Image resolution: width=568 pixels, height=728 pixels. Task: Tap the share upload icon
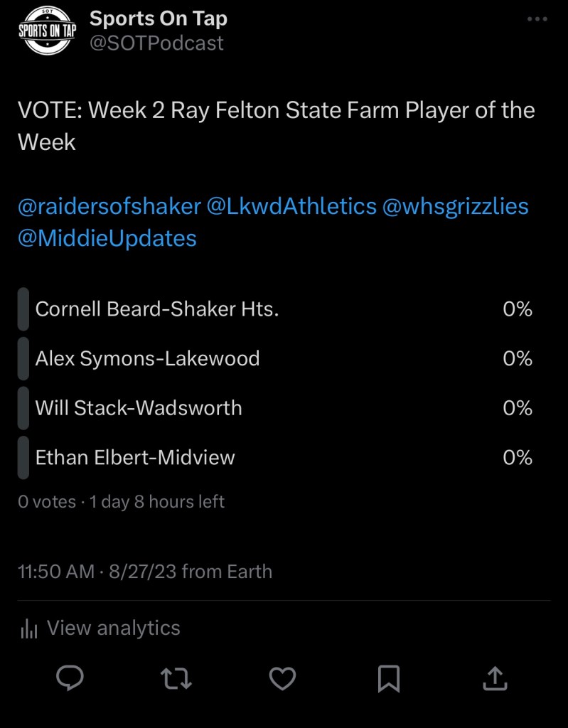click(495, 678)
